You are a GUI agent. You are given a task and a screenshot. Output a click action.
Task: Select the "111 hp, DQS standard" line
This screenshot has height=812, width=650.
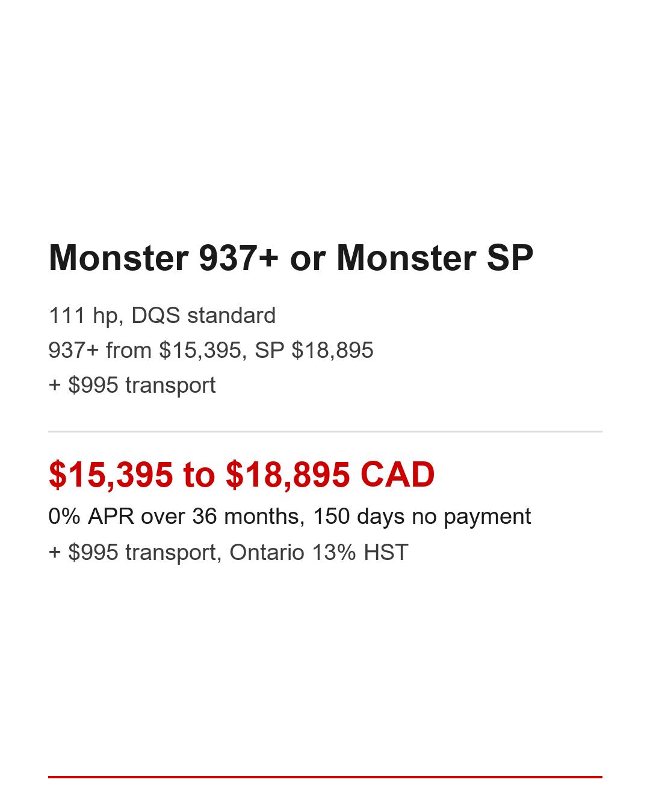coord(162,315)
